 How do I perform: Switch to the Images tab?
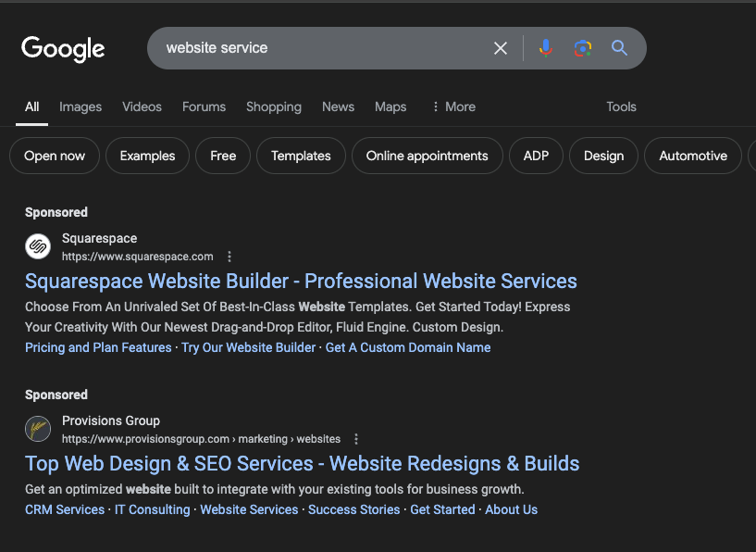pyautogui.click(x=81, y=107)
